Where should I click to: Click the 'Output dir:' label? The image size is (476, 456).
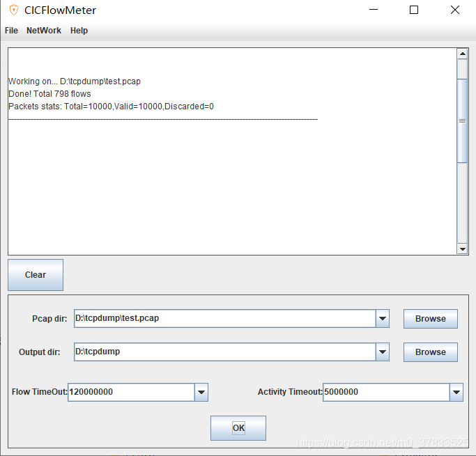tap(40, 352)
